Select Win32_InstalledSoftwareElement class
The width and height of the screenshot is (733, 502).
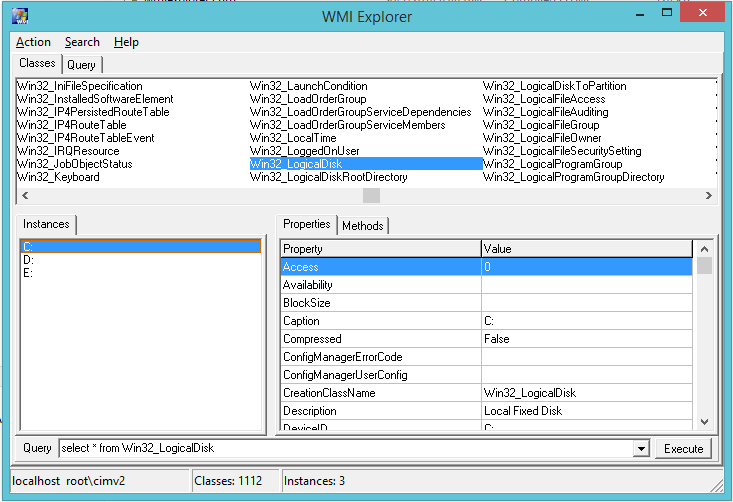[95, 99]
